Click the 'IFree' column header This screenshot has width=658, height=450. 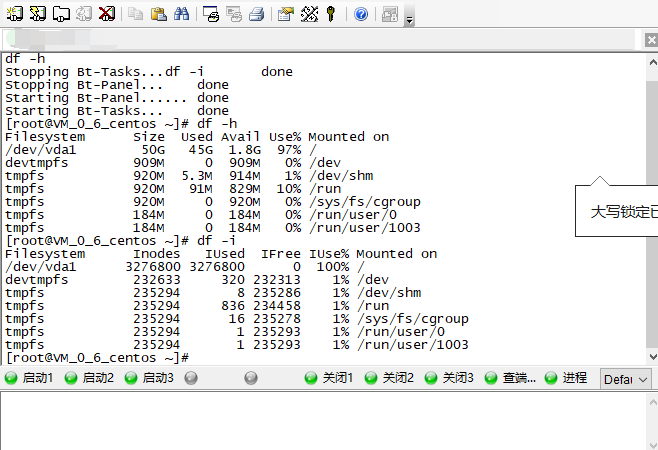pos(281,254)
